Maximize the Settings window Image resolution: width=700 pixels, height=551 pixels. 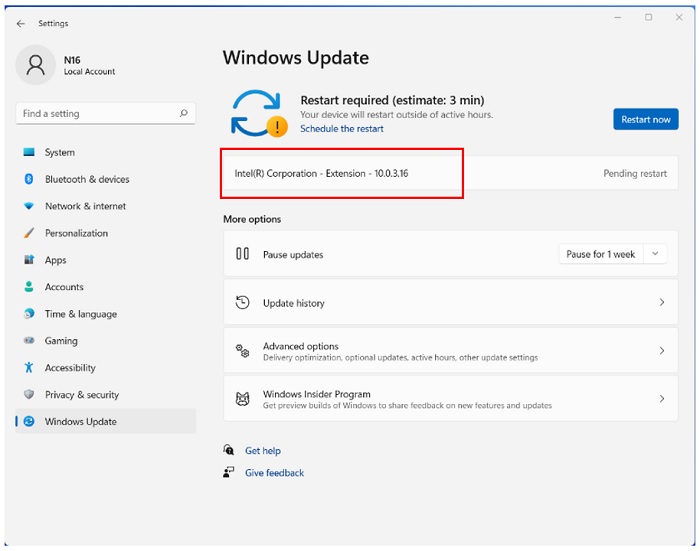648,17
